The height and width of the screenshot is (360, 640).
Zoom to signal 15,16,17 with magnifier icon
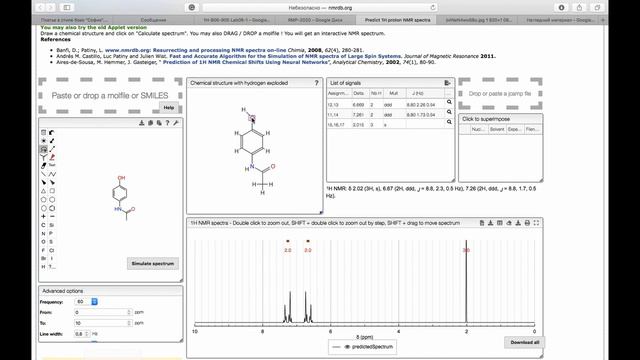(449, 122)
